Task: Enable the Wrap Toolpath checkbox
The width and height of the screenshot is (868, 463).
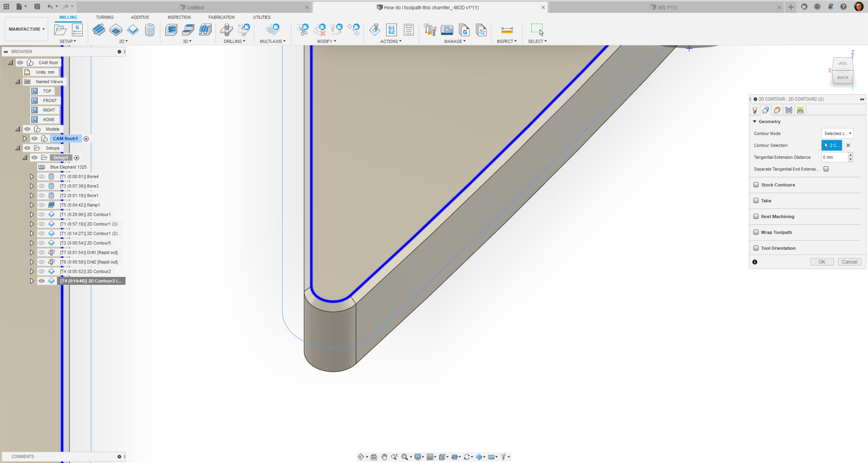Action: [756, 232]
